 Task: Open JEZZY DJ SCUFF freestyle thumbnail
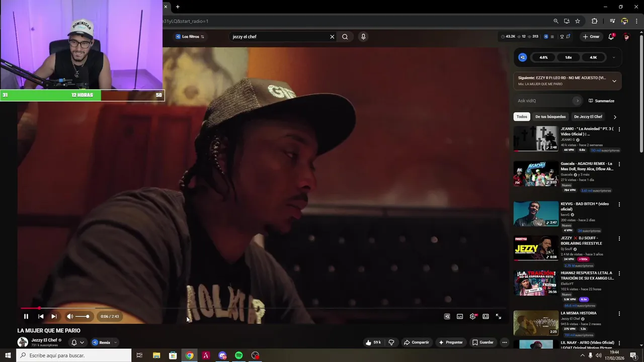[x=536, y=248]
